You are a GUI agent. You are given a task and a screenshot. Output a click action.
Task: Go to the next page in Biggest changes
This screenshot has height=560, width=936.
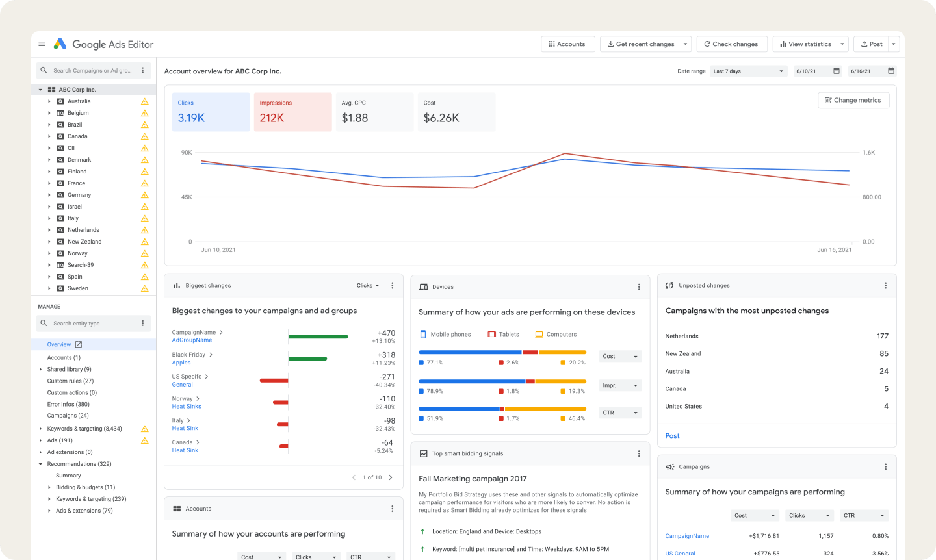pyautogui.click(x=391, y=476)
